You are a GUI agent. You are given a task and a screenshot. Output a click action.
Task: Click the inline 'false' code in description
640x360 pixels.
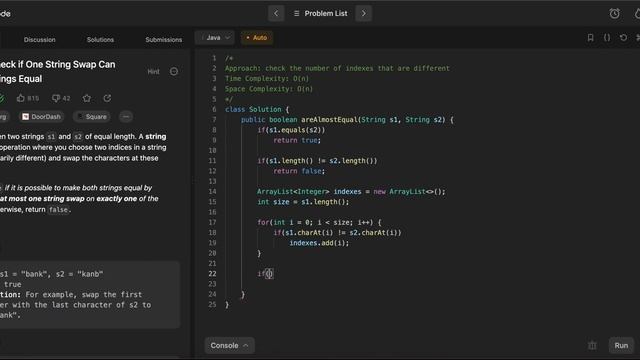coord(58,210)
